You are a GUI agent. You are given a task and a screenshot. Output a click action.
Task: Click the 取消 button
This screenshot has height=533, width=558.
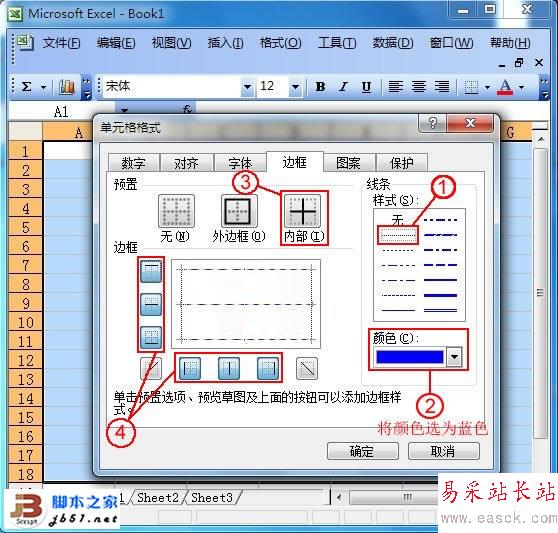click(x=443, y=451)
